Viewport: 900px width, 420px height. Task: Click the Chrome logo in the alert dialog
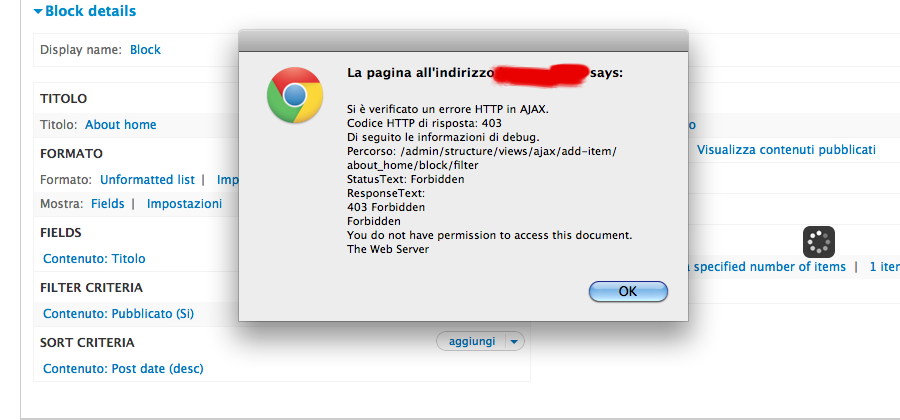(x=295, y=95)
